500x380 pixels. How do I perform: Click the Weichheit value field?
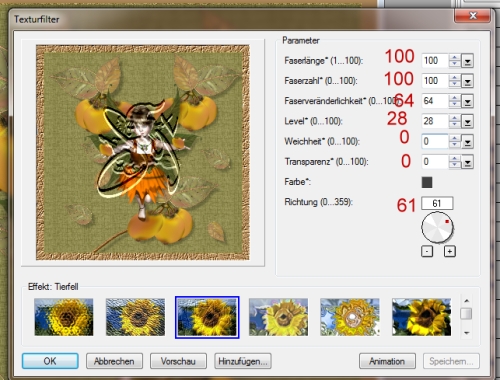[435, 142]
